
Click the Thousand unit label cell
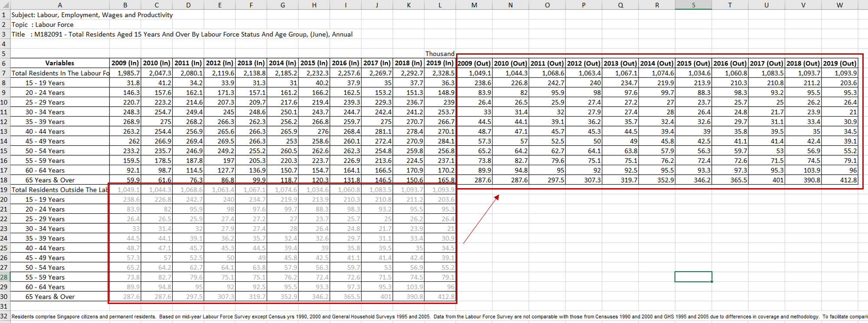click(x=440, y=54)
